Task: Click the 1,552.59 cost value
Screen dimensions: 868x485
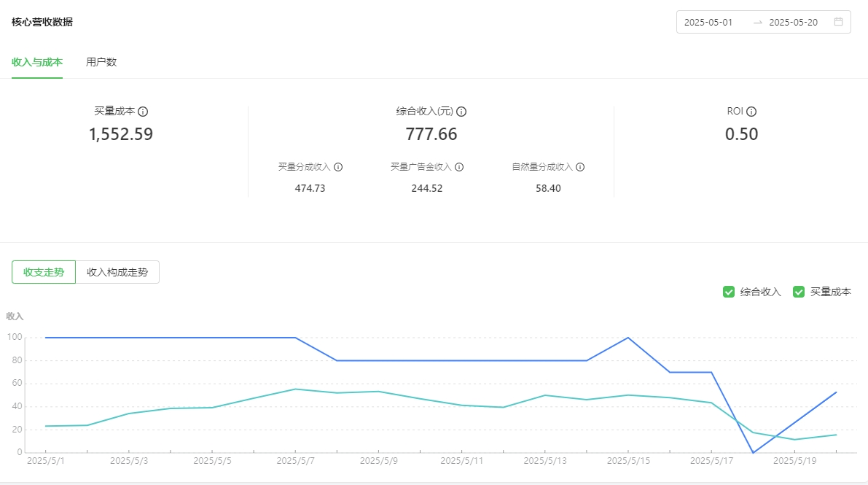Action: 121,134
